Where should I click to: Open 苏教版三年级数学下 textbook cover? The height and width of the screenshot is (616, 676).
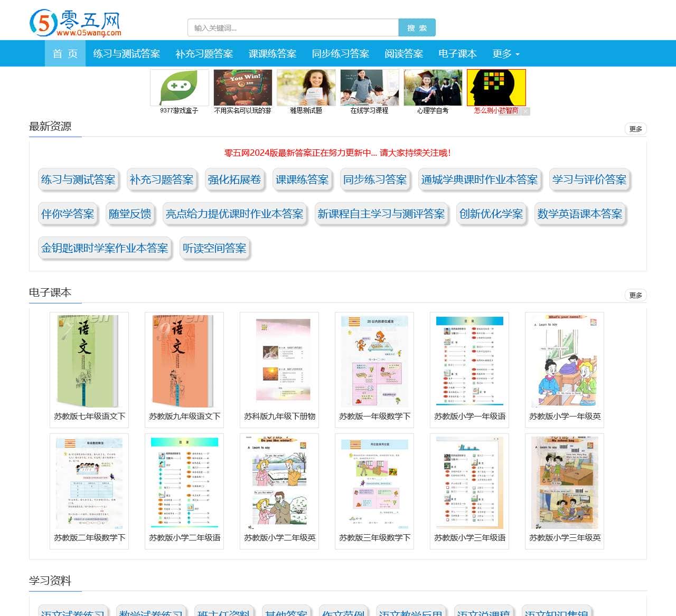pyautogui.click(x=374, y=483)
